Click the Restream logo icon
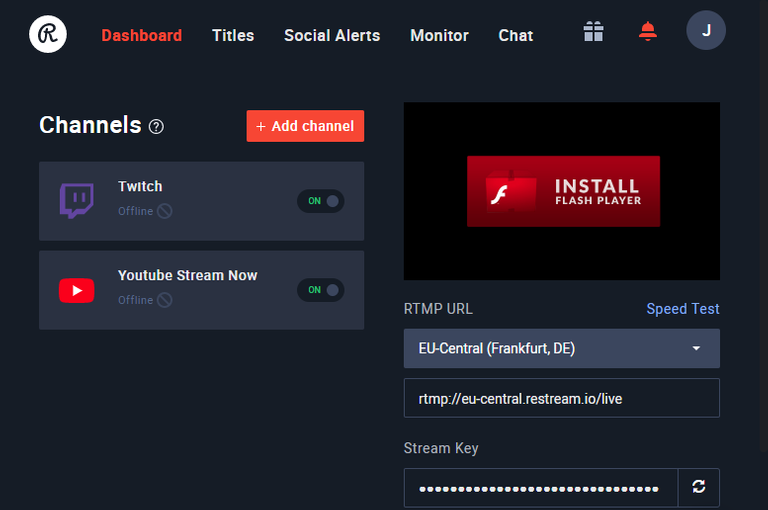768x510 pixels. [48, 34]
